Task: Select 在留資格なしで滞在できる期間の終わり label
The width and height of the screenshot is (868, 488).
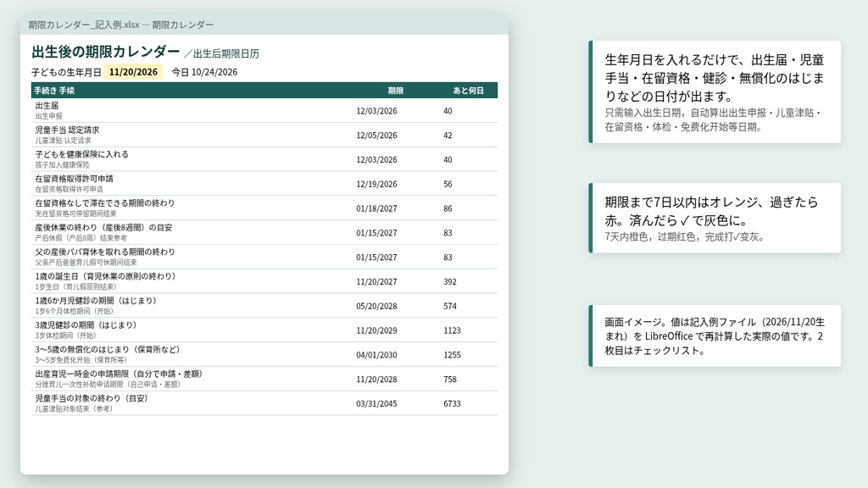Action: pos(104,203)
